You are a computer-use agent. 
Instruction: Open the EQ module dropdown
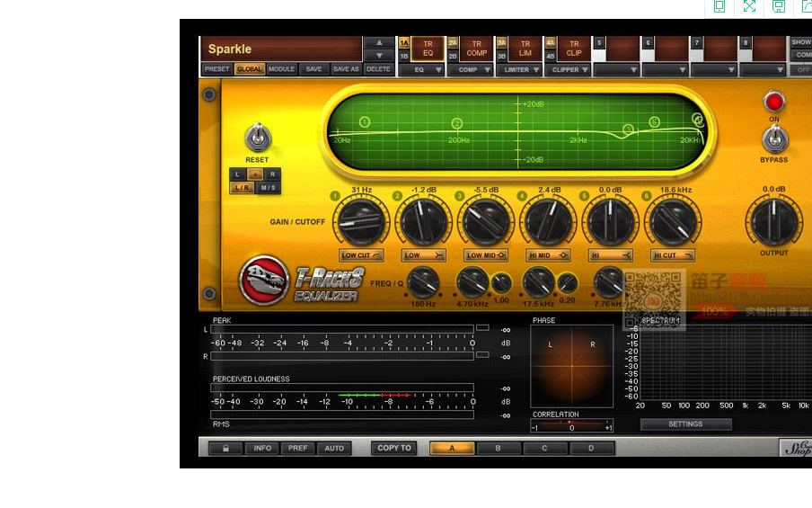[422, 69]
